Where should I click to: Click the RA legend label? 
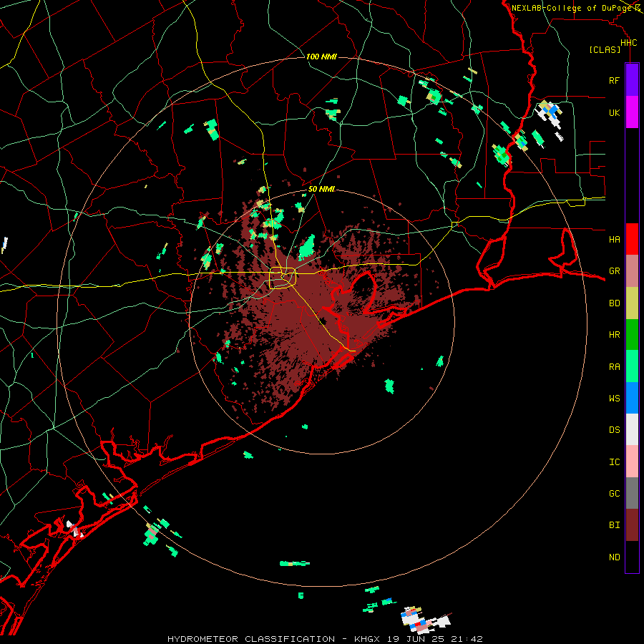614,367
